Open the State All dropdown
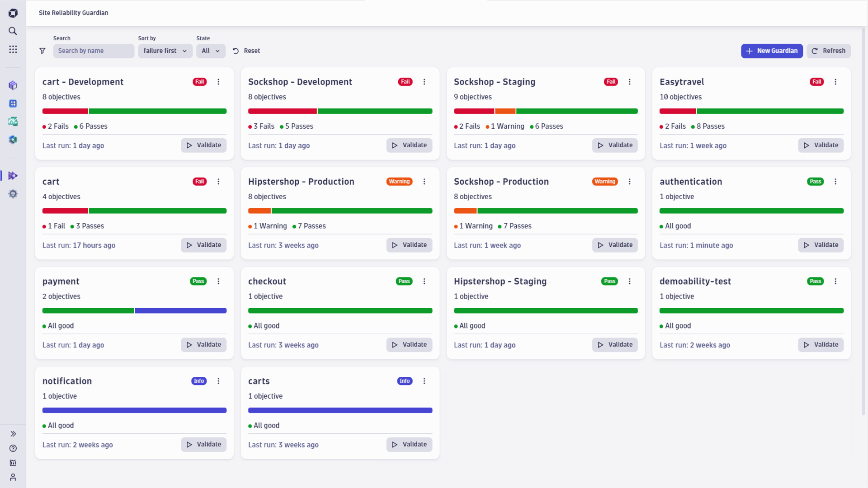 click(x=210, y=51)
